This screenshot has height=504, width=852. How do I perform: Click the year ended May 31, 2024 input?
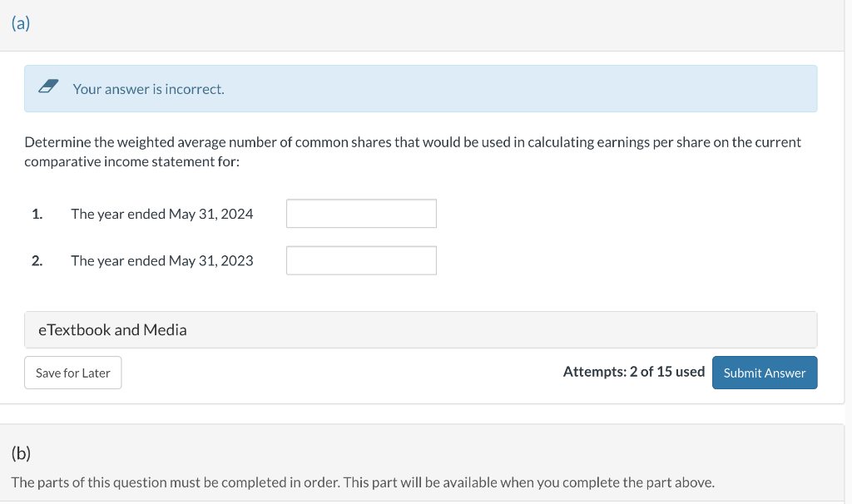click(361, 214)
